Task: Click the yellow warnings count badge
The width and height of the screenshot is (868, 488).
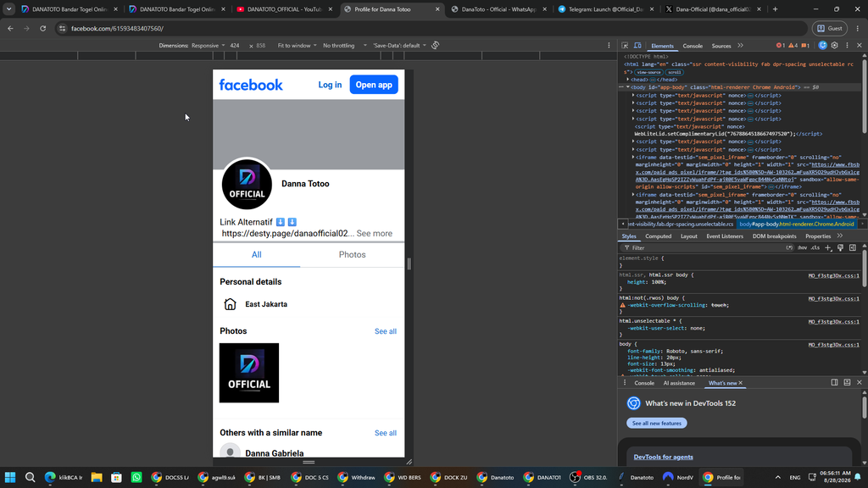Action: [793, 46]
